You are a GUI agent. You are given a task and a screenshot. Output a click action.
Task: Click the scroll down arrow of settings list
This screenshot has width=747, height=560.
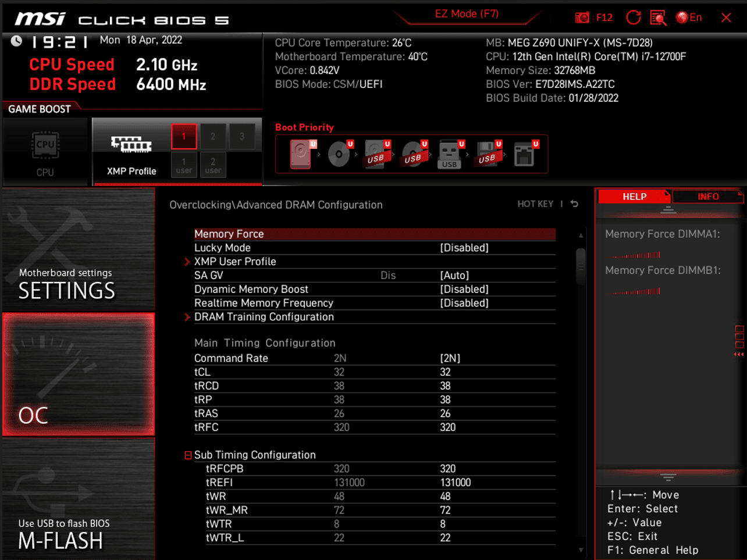(x=581, y=550)
